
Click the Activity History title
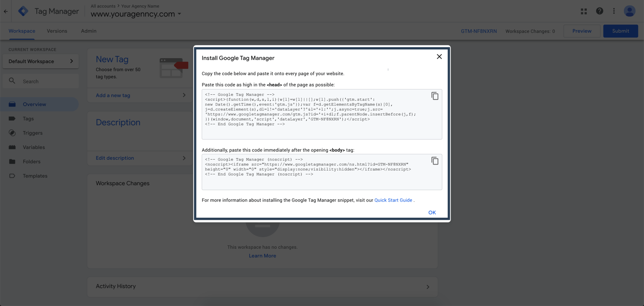(116, 286)
